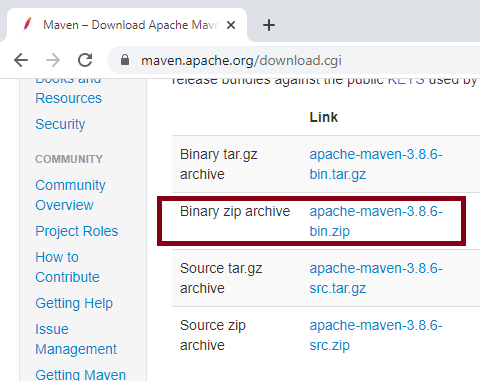This screenshot has height=381, width=480.
Task: Open Getting Maven sidebar link
Action: tap(81, 375)
